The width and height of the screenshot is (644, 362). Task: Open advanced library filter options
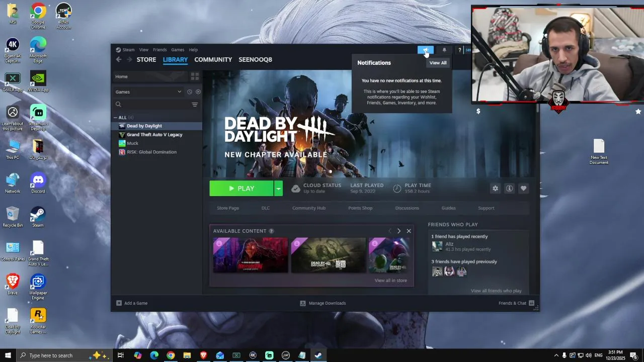pyautogui.click(x=195, y=105)
